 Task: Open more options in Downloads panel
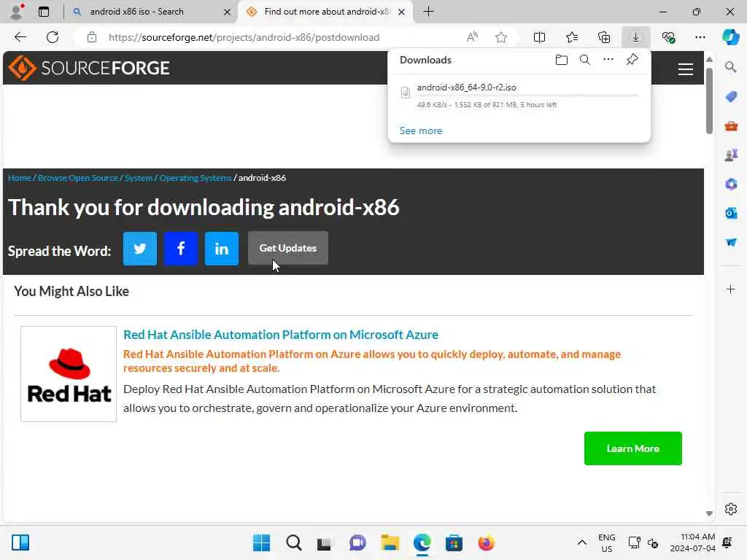pyautogui.click(x=608, y=60)
